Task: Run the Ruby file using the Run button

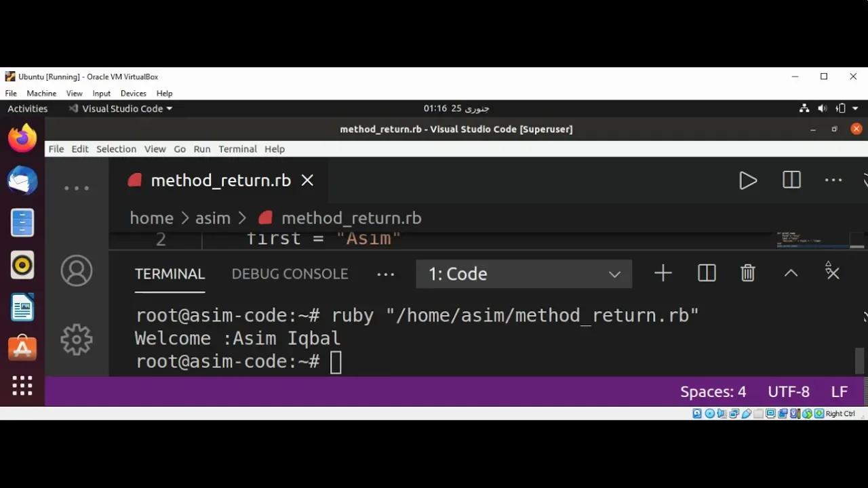Action: point(748,180)
